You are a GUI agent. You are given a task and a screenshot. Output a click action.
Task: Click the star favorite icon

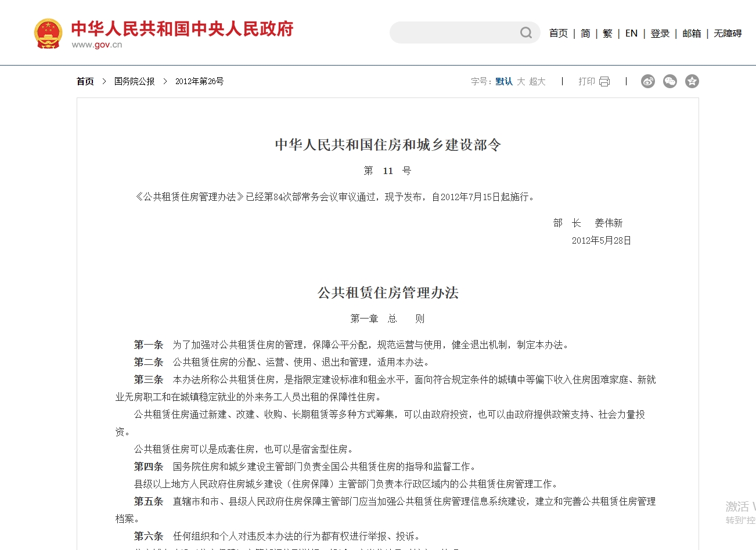[x=692, y=82]
